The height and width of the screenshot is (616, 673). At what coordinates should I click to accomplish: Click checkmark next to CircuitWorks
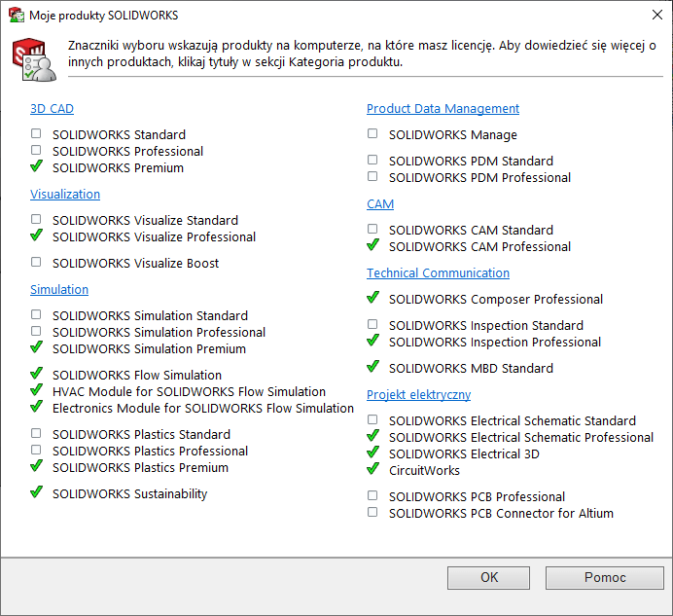(373, 468)
